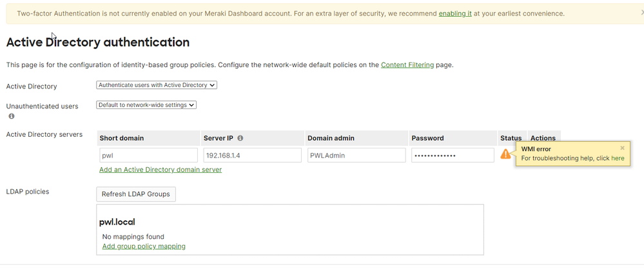Select the Domain admin field with PWLAdmin

click(356, 155)
